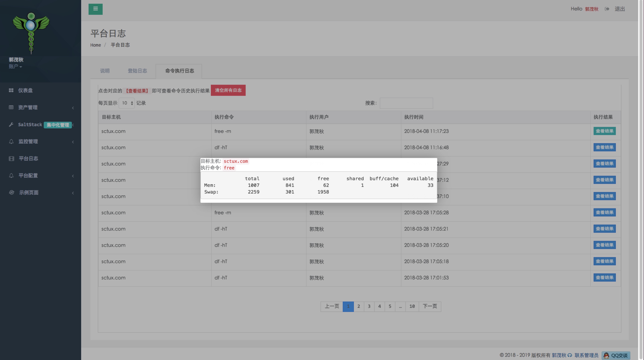
Task: Open the 账户 account dropdown
Action: pyautogui.click(x=15, y=66)
